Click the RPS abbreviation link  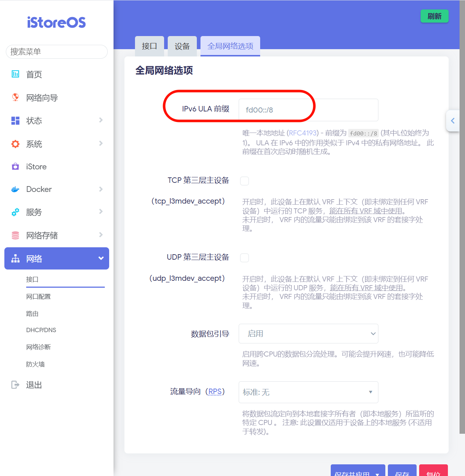click(215, 391)
